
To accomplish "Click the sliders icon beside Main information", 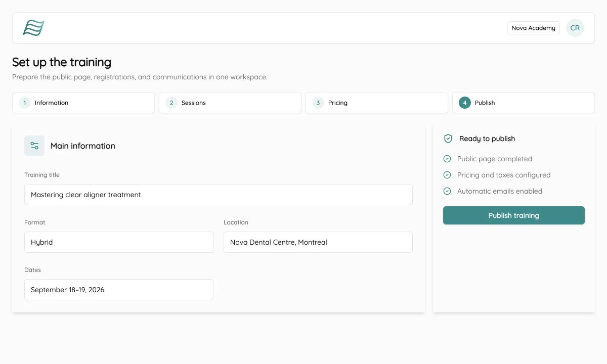I will [x=34, y=146].
